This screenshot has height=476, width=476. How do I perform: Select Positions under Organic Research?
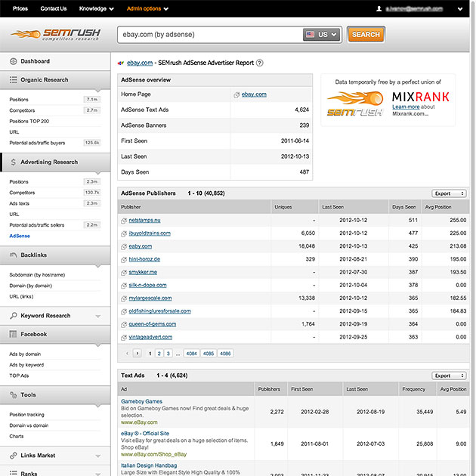tap(19, 100)
